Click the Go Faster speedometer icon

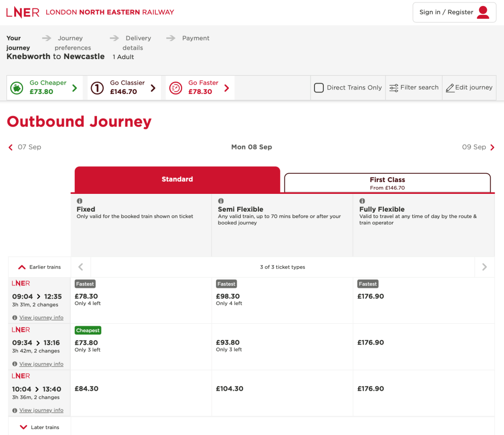click(176, 88)
